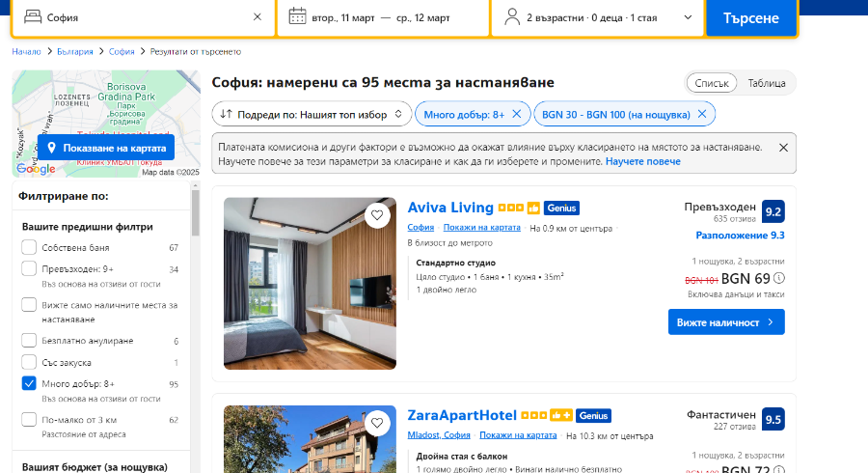Screen dimensions: 868x473
Task: Open the Подреди по sort dropdown
Action: coord(312,114)
